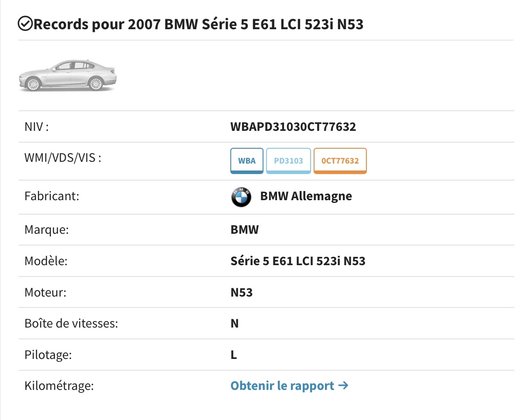Select the PD3103 VDS badge
The height and width of the screenshot is (420, 530).
coord(288,161)
